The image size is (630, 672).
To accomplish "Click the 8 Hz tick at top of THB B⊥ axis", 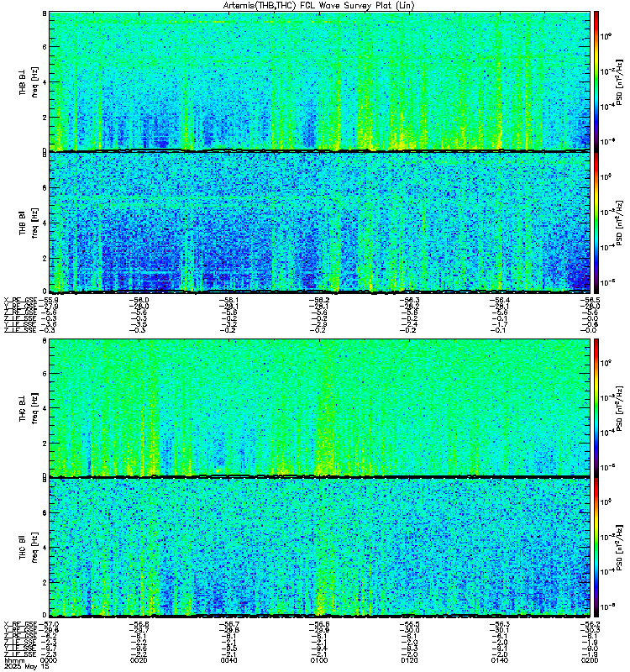I will [45, 13].
